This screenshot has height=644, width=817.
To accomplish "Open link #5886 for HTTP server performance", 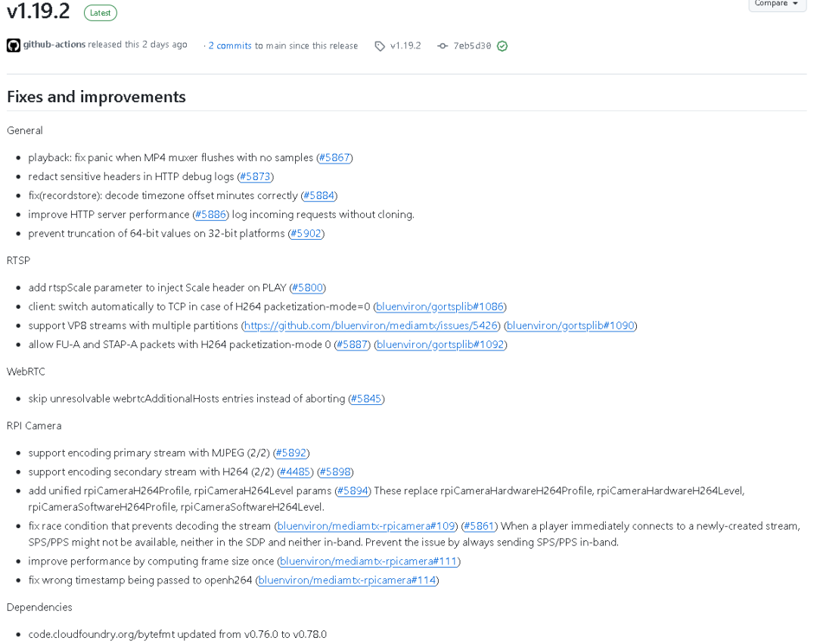I will (210, 215).
